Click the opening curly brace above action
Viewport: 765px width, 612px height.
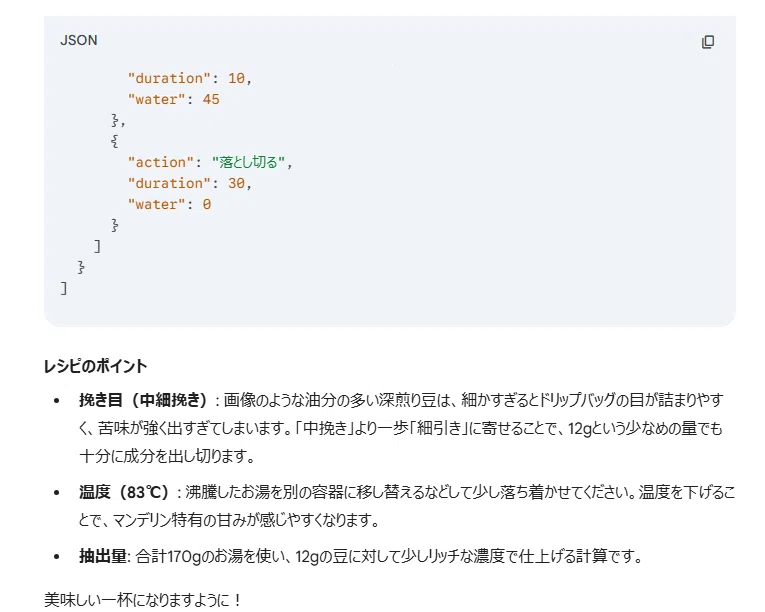click(114, 141)
